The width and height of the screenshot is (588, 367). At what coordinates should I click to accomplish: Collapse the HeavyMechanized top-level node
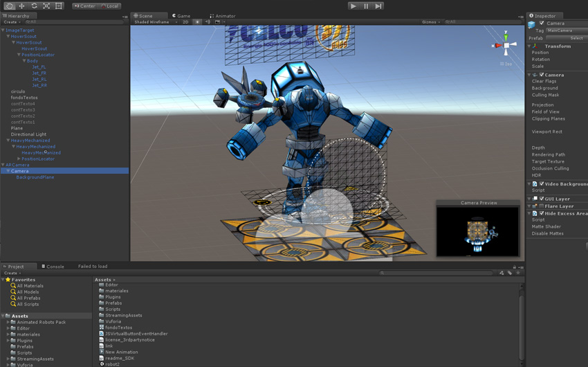tap(8, 141)
